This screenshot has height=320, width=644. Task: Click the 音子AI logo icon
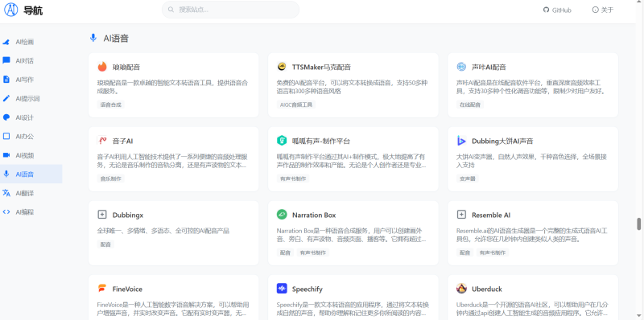102,141
